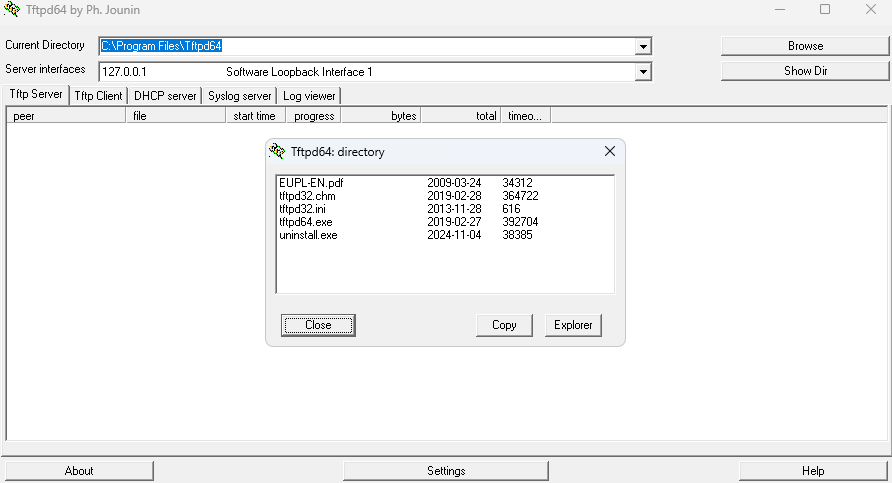This screenshot has width=892, height=483.
Task: Click the date 2024-11-04
Action: (454, 235)
